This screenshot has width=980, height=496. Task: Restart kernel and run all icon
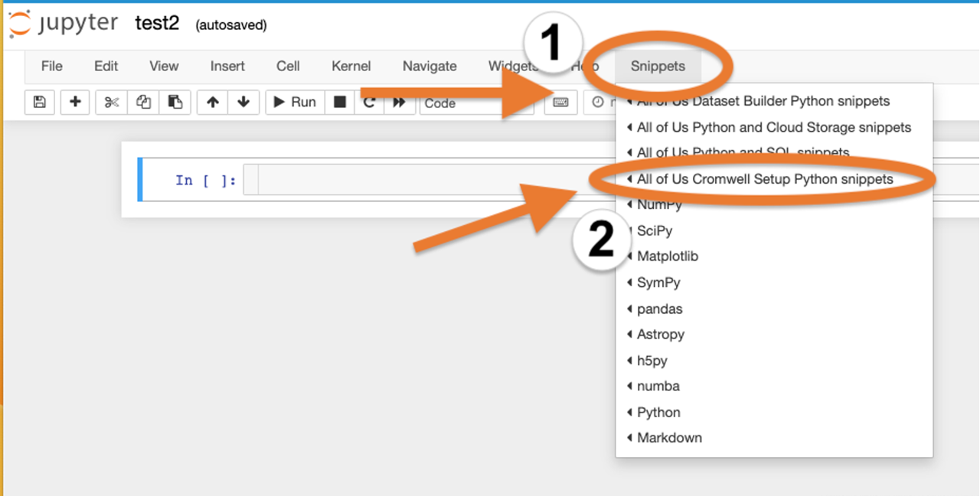[x=399, y=102]
